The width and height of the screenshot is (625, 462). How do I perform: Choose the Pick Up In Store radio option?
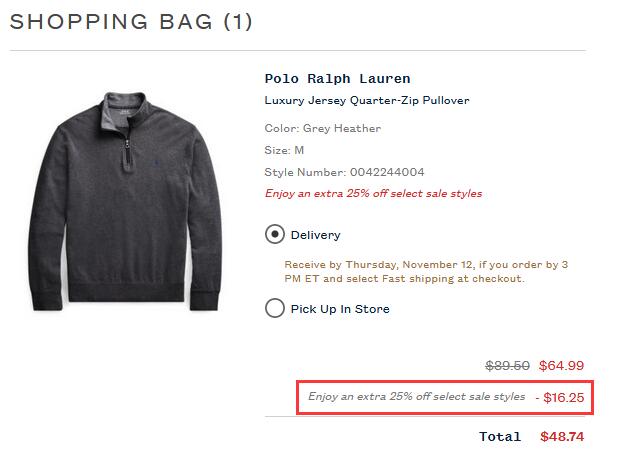pos(275,308)
